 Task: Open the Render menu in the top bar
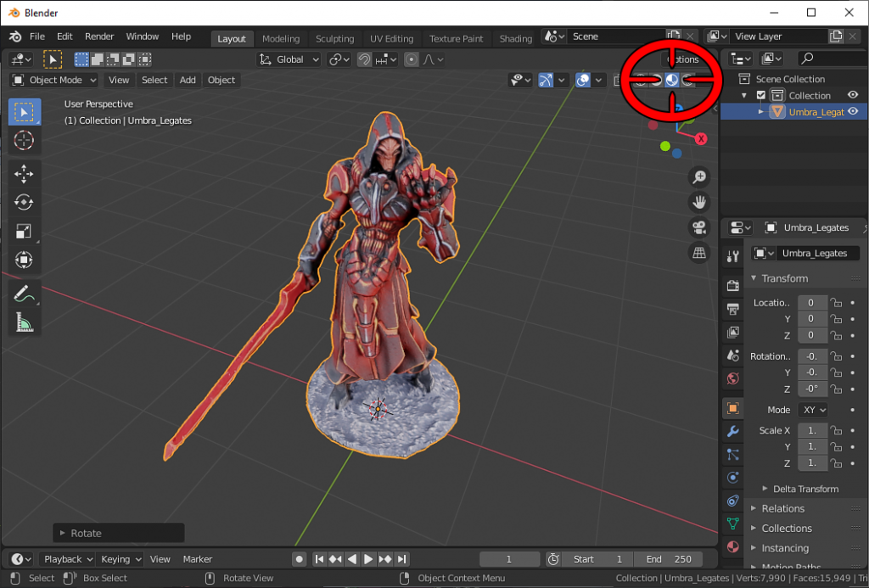pos(99,36)
